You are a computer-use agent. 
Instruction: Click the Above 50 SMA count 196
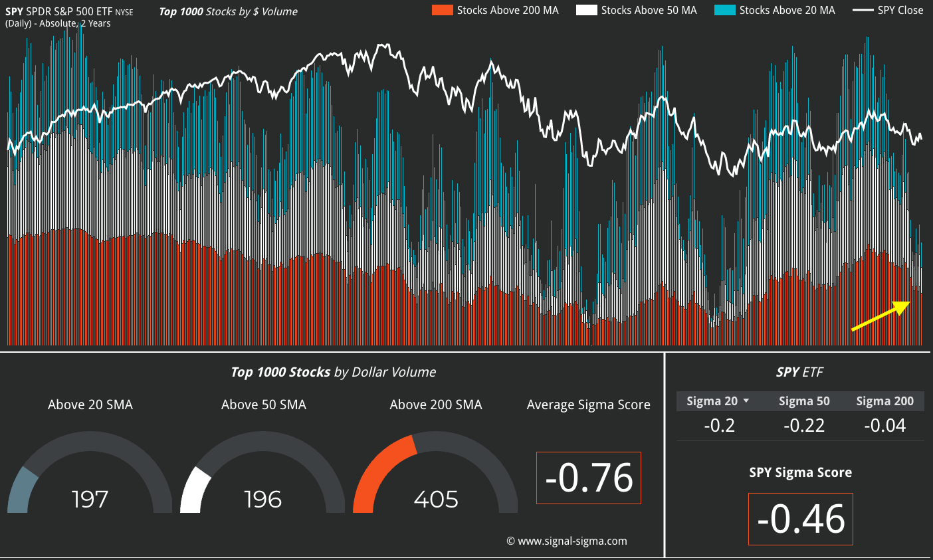pos(262,500)
